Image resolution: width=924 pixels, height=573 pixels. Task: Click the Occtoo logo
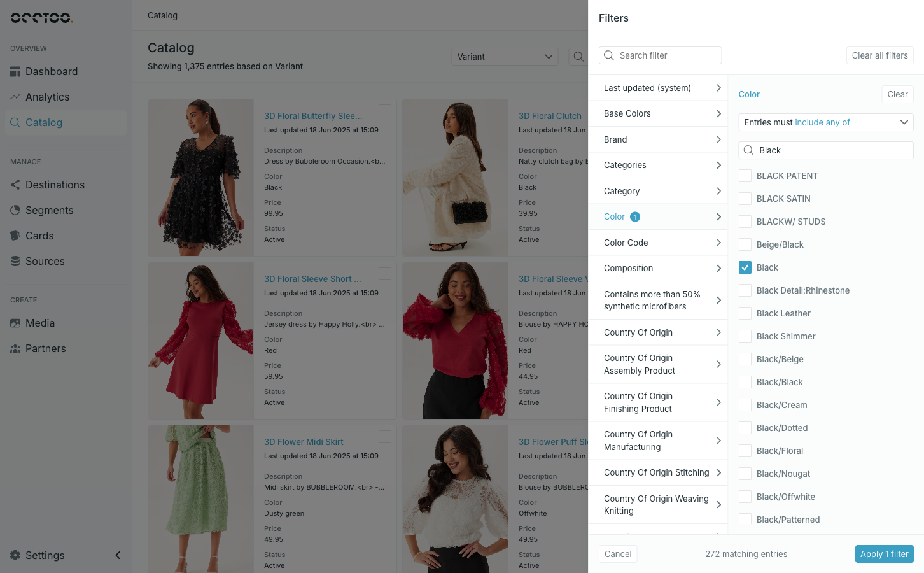[42, 18]
